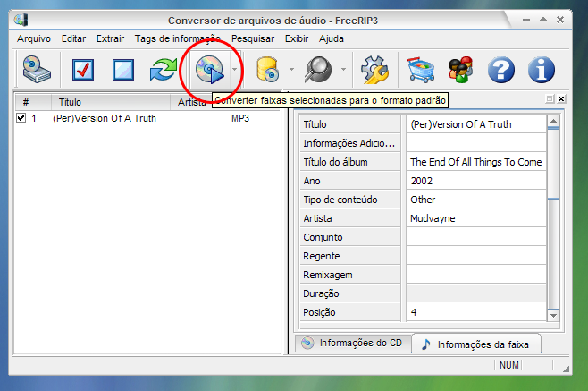The image size is (588, 391).
Task: Click the tag panel scroll down arrow
Action: [553, 316]
